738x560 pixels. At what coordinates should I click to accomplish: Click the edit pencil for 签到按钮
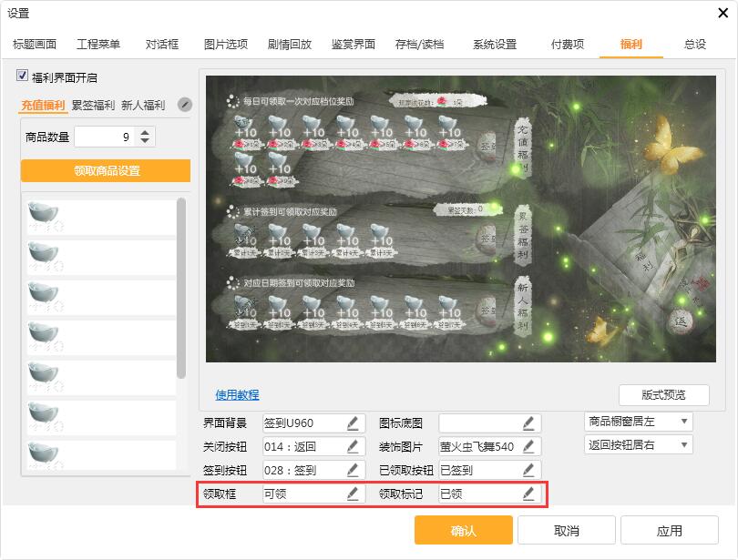click(353, 470)
